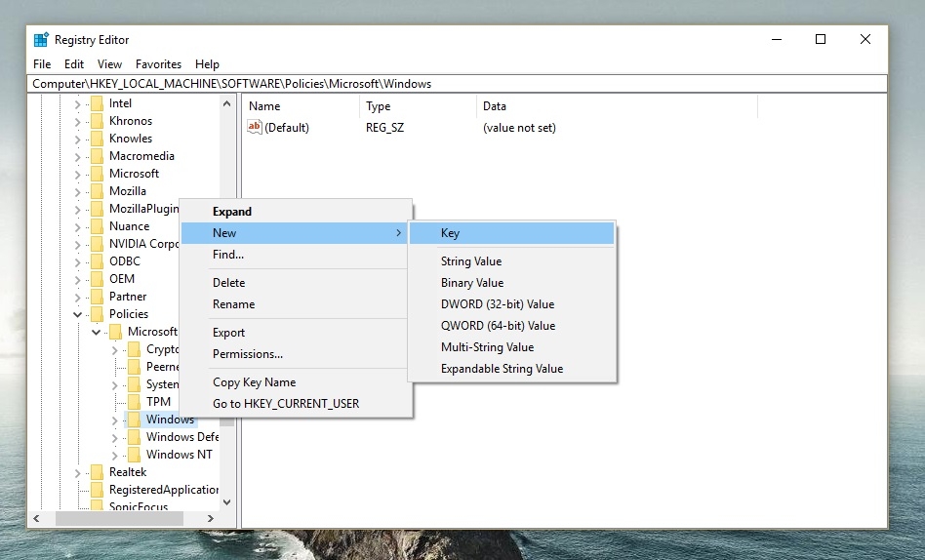925x560 pixels.
Task: Expand the Windows NT key
Action: [114, 456]
